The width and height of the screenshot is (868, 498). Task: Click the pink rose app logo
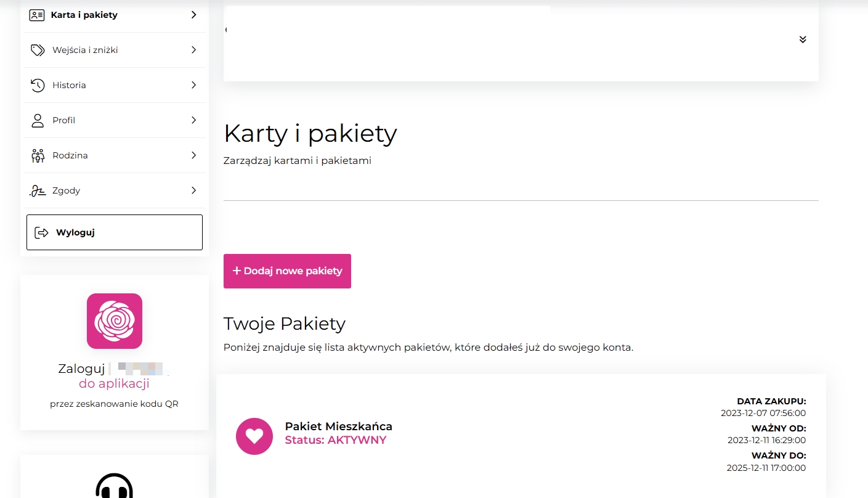point(115,321)
